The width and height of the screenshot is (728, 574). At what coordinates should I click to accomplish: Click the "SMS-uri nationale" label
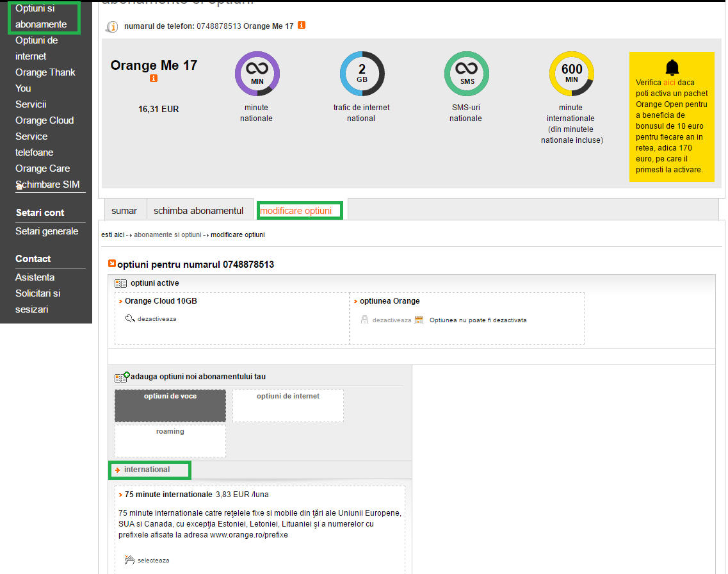[x=465, y=113]
